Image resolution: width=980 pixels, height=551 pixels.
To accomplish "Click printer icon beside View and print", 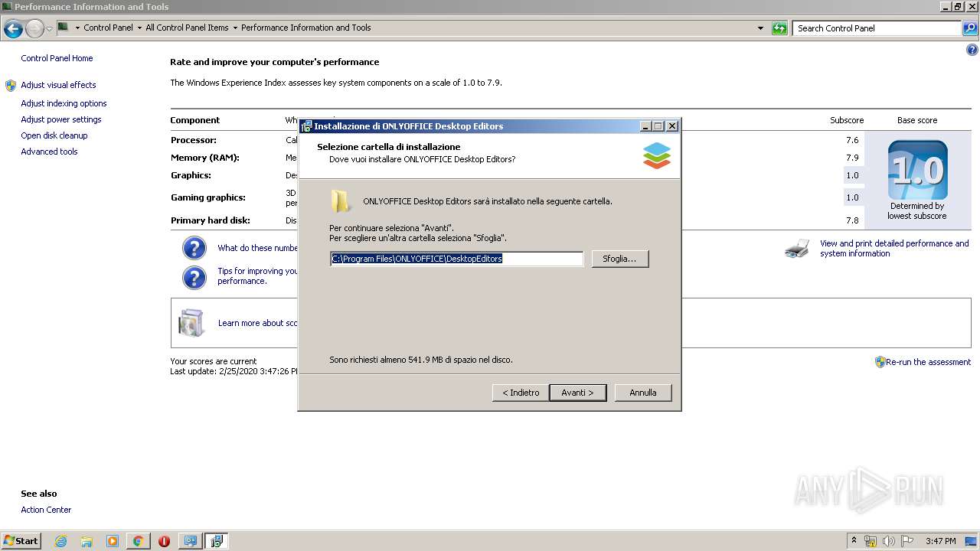I will [x=797, y=249].
